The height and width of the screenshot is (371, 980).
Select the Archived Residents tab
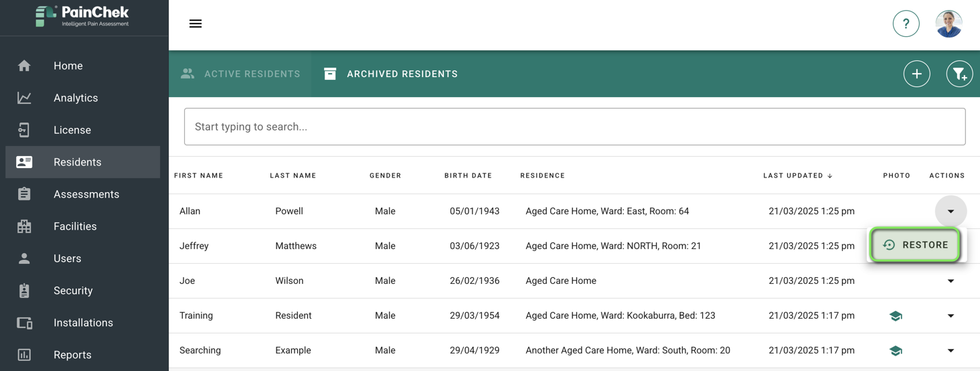coord(391,74)
